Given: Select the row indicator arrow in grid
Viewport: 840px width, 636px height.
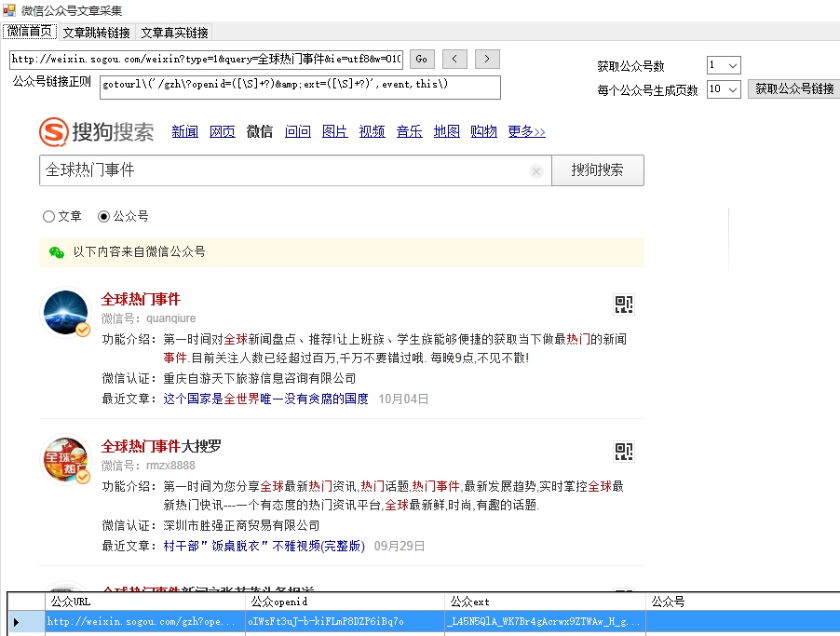Looking at the screenshot, I should [x=16, y=622].
